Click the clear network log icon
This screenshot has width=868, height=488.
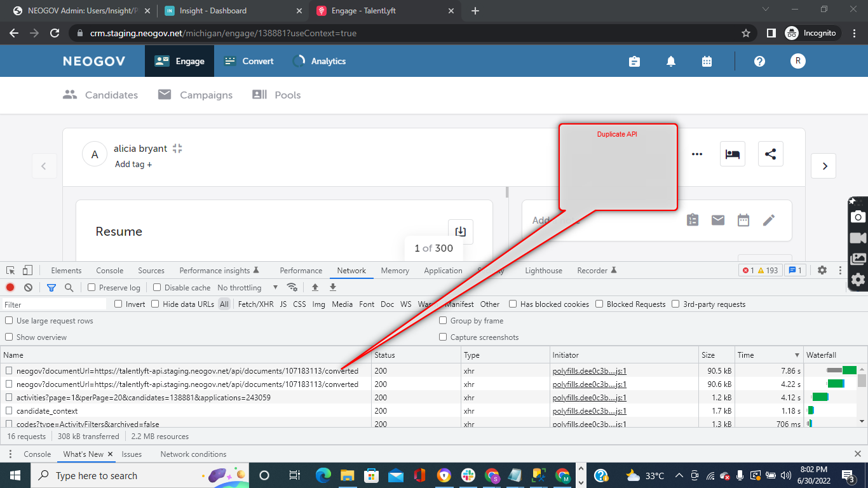[28, 287]
